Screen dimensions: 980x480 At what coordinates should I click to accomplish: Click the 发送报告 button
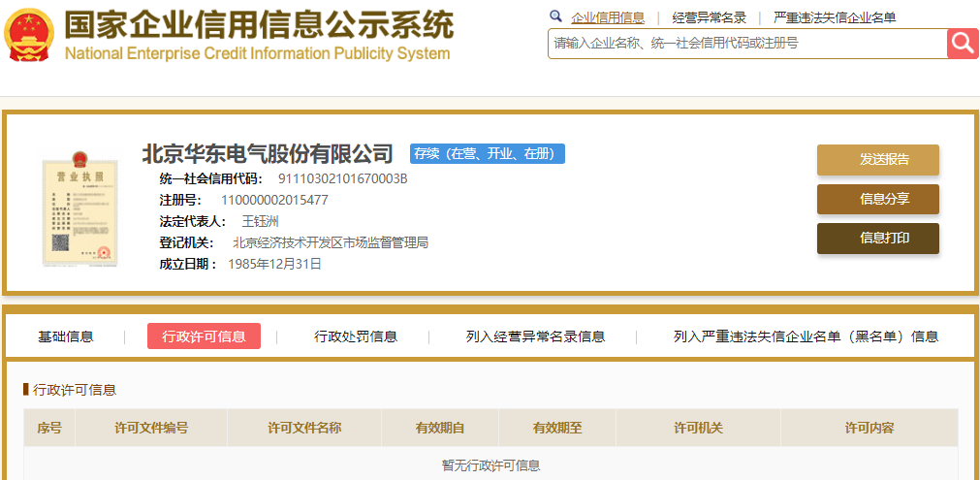[878, 160]
